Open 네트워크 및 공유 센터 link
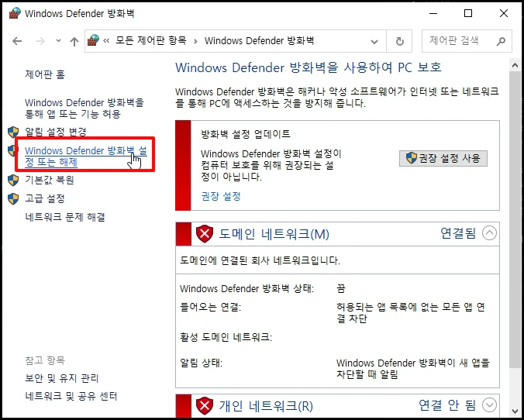Screen dimensions: 524x420 [x=71, y=397]
